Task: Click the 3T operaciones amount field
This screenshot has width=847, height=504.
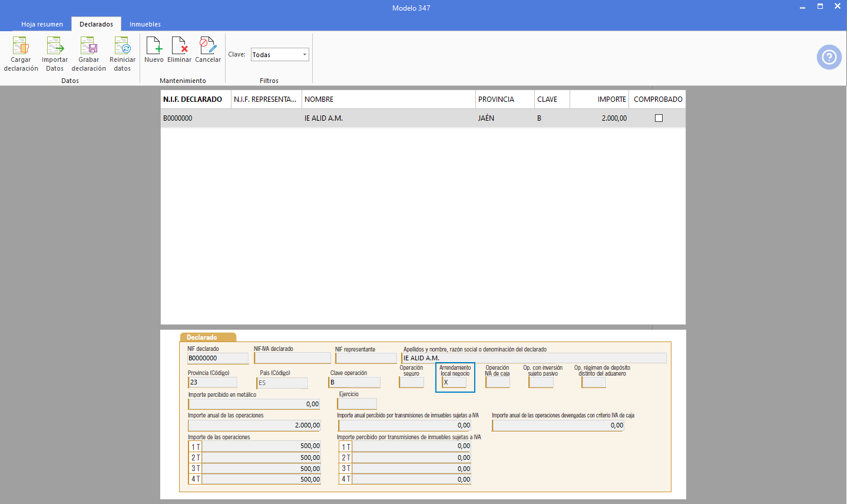Action: tap(261, 469)
